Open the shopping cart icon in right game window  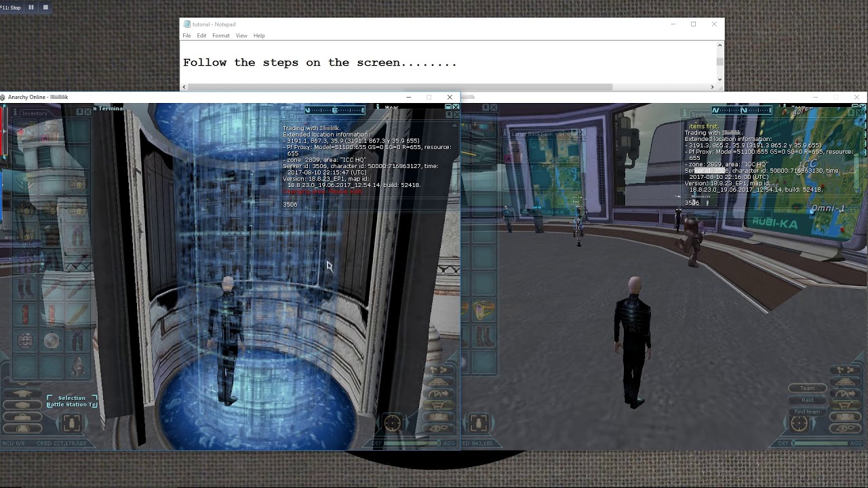coord(846,405)
